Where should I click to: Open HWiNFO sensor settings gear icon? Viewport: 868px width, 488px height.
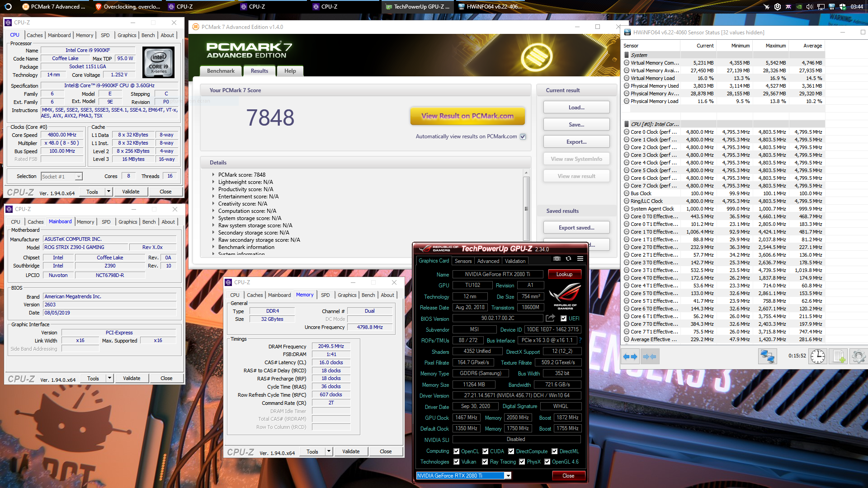coord(858,357)
